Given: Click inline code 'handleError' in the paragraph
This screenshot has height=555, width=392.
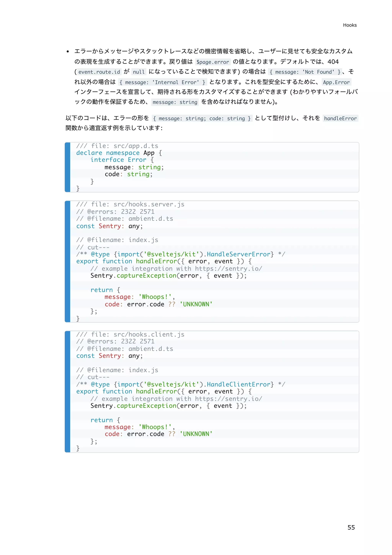Looking at the screenshot, I should (340, 118).
